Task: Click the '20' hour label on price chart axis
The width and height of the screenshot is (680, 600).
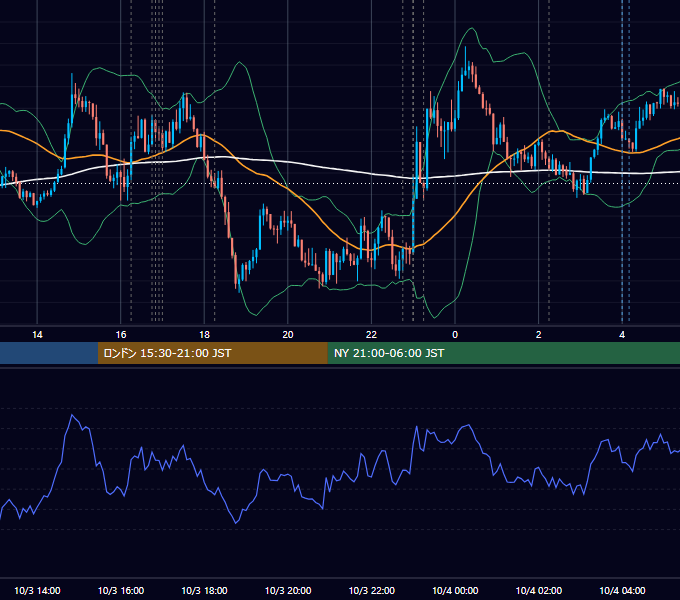Action: point(288,335)
